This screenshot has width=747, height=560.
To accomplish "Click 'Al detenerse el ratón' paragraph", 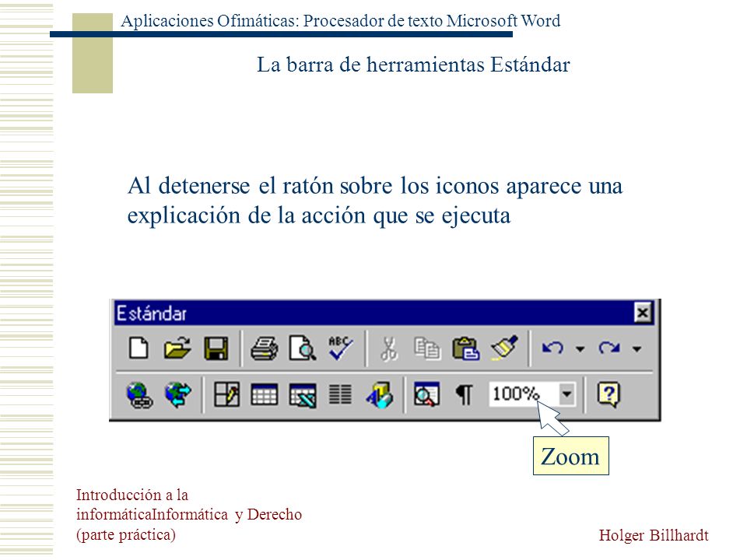I will pyautogui.click(x=375, y=201).
